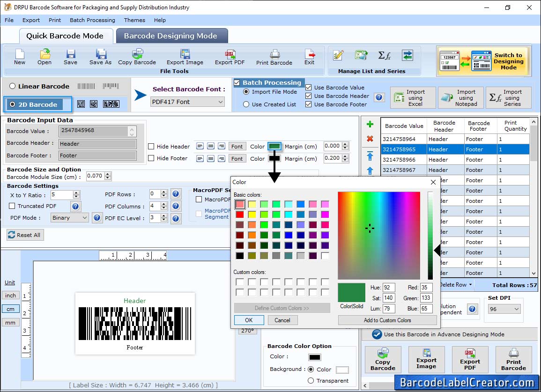
Task: Open the PDF Mode Binary dropdown
Action: click(x=70, y=218)
